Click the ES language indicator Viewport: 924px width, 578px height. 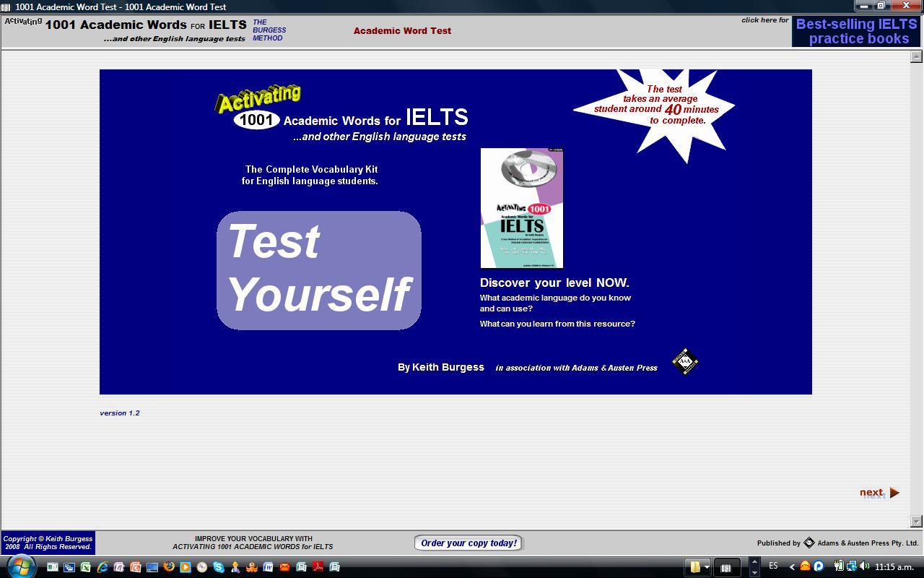tap(773, 566)
